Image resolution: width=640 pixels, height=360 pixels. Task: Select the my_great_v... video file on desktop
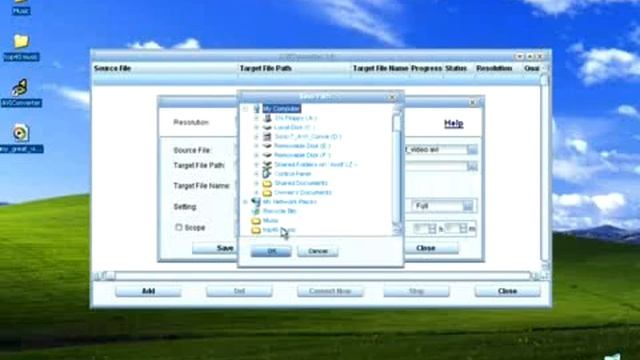(x=21, y=138)
